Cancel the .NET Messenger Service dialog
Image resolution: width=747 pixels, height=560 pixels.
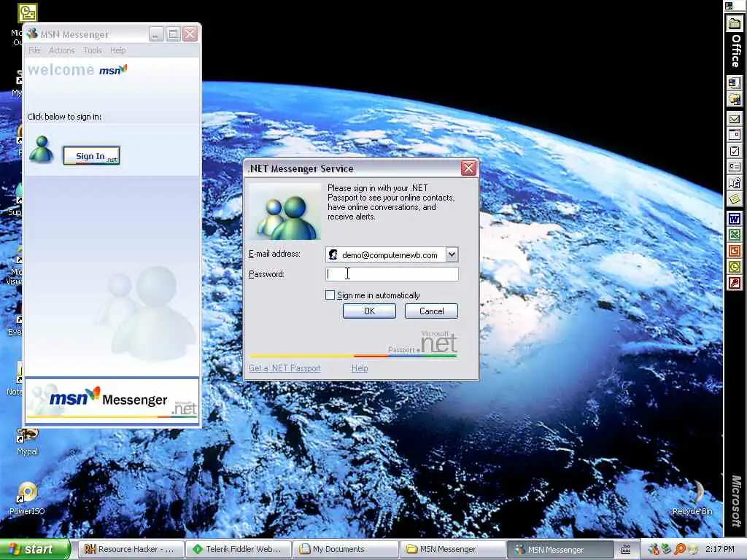point(431,311)
